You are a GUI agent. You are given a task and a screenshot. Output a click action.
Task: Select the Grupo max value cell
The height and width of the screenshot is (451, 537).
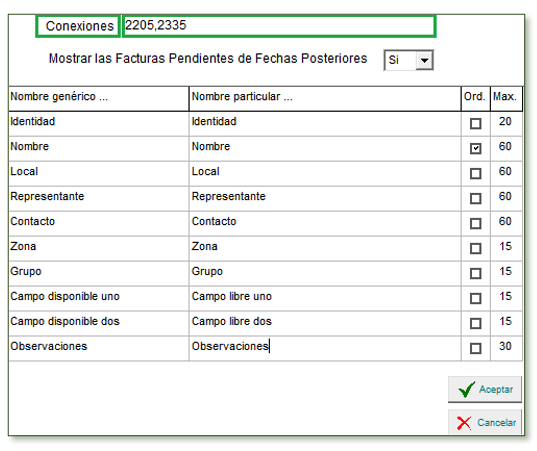pos(506,273)
